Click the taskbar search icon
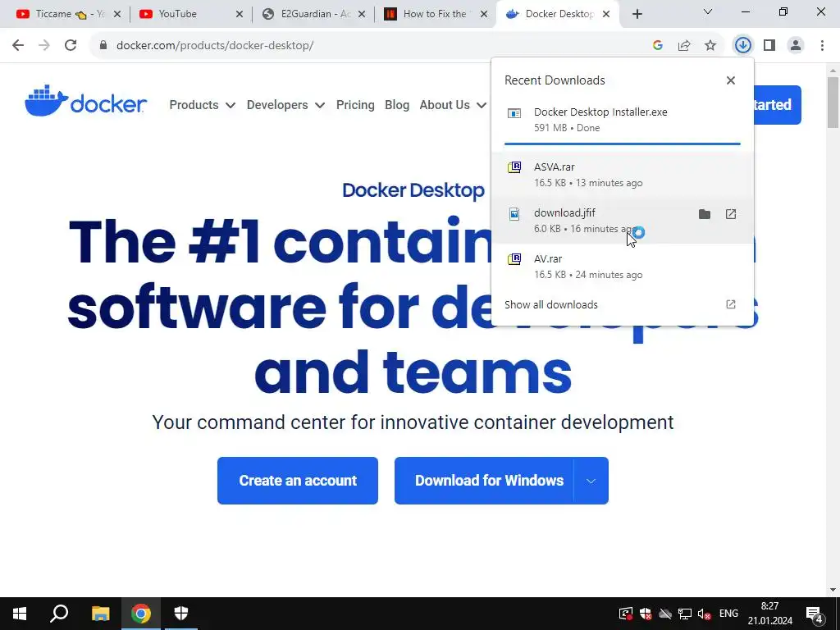The image size is (840, 630). click(59, 614)
